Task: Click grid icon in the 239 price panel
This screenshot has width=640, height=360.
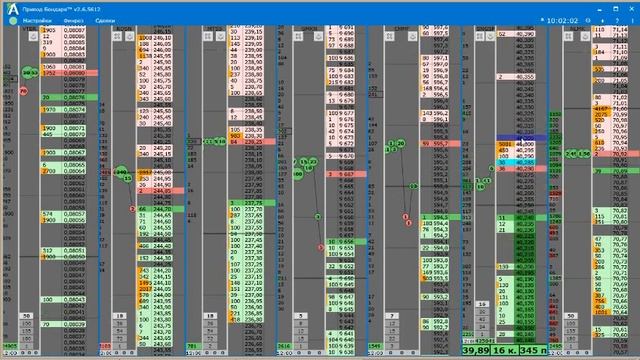Action: (208, 37)
